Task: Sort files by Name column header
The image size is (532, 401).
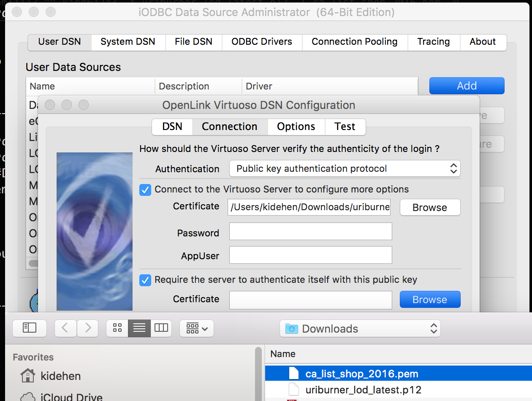Action: tap(283, 354)
